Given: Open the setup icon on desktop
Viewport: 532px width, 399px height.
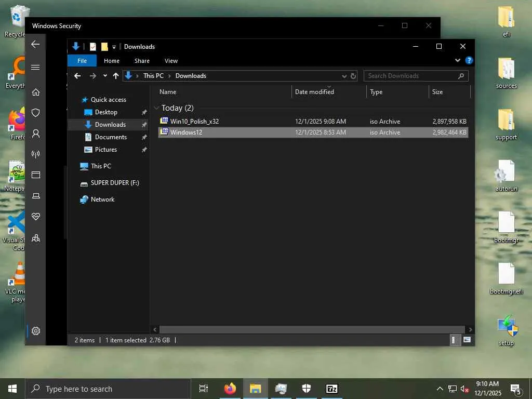Looking at the screenshot, I should (507, 331).
